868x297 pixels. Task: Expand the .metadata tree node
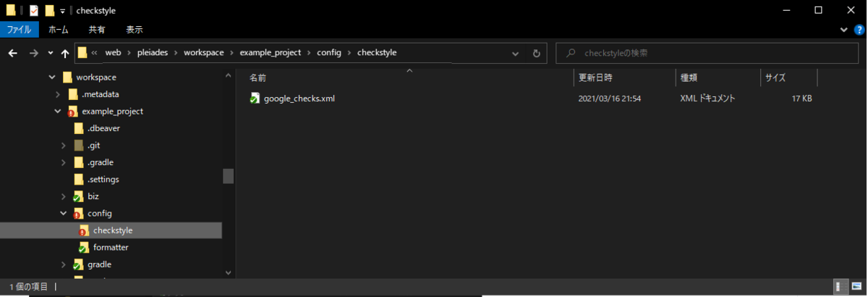pos(58,94)
